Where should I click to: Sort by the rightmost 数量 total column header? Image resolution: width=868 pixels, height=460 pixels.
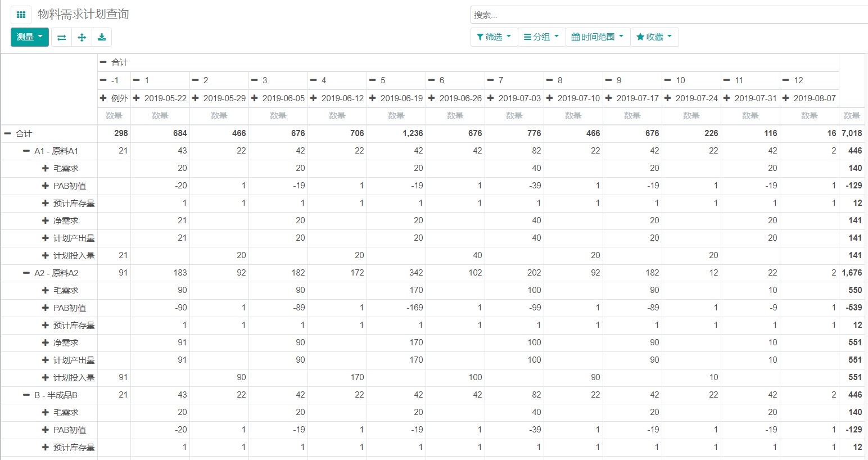[852, 115]
